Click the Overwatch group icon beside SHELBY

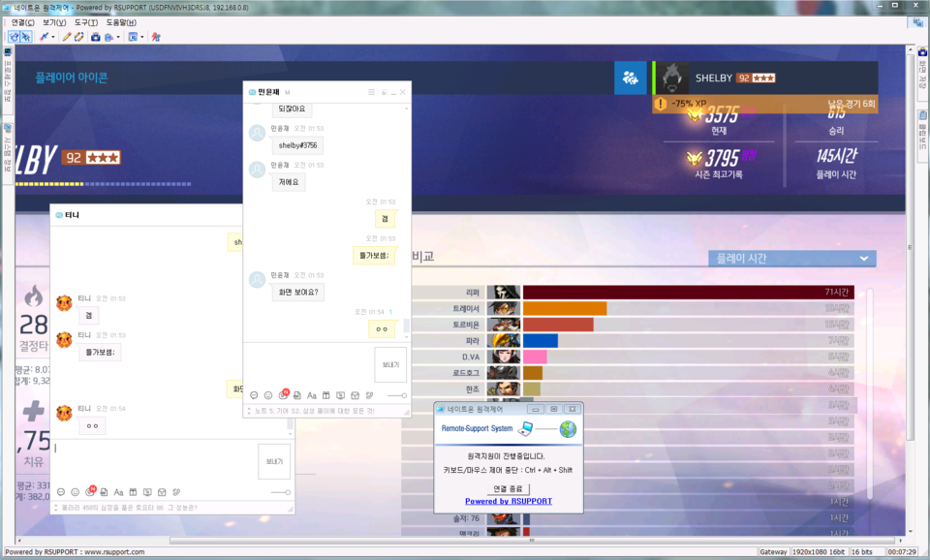pyautogui.click(x=630, y=78)
